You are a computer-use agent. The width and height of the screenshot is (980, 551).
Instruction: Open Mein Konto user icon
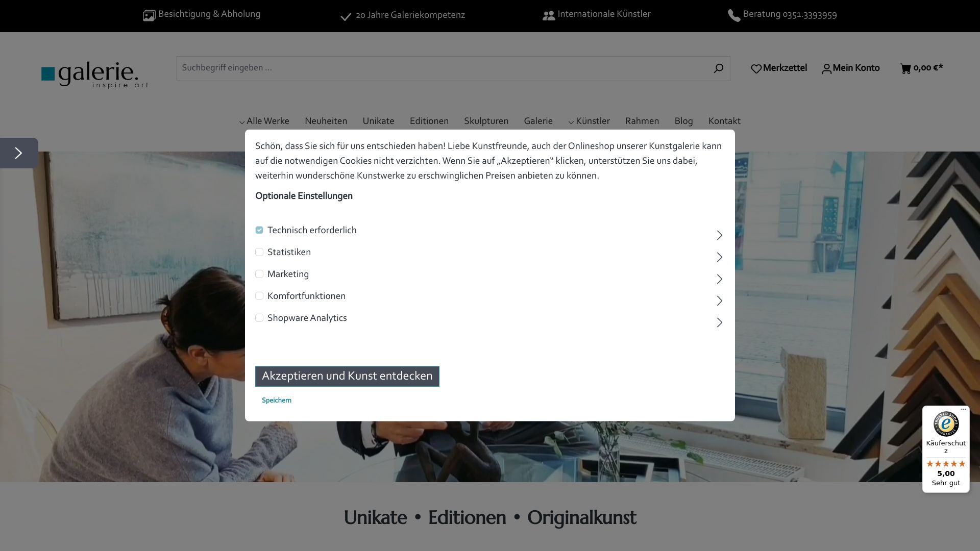826,69
